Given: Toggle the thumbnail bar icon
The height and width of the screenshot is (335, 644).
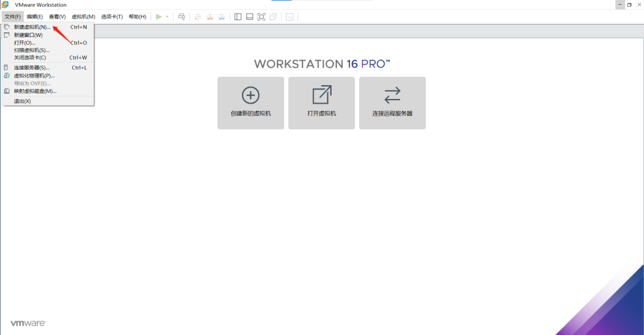Looking at the screenshot, I should (x=249, y=17).
